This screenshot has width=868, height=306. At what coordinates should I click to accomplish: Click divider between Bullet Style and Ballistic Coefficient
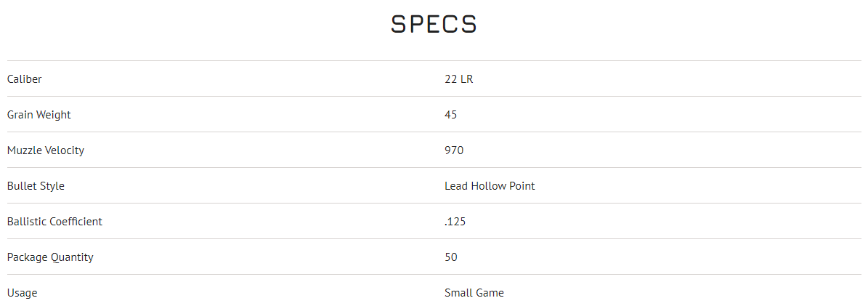pyautogui.click(x=434, y=203)
